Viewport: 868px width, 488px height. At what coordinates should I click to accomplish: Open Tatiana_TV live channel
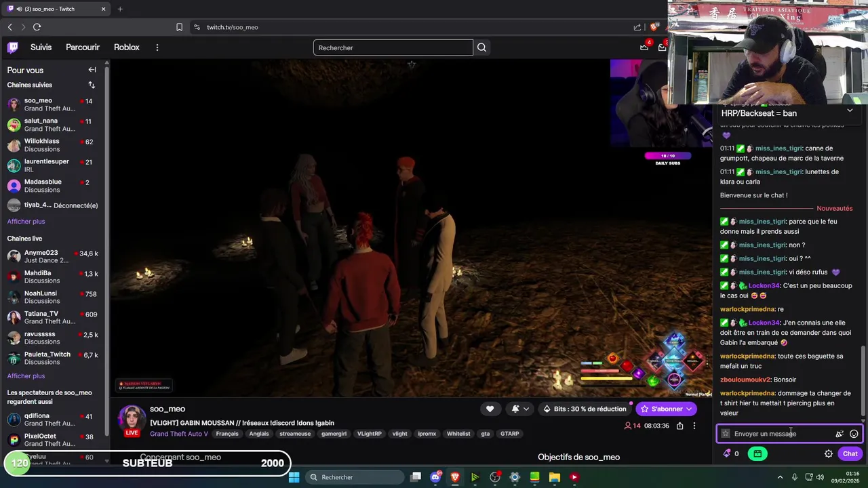click(53, 318)
